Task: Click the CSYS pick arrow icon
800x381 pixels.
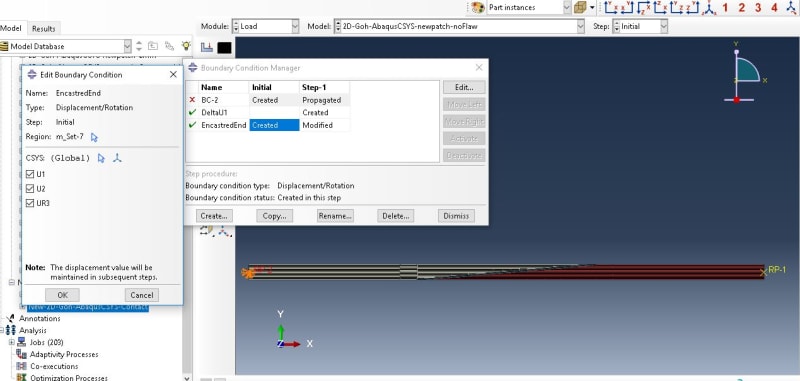Action: click(x=101, y=158)
